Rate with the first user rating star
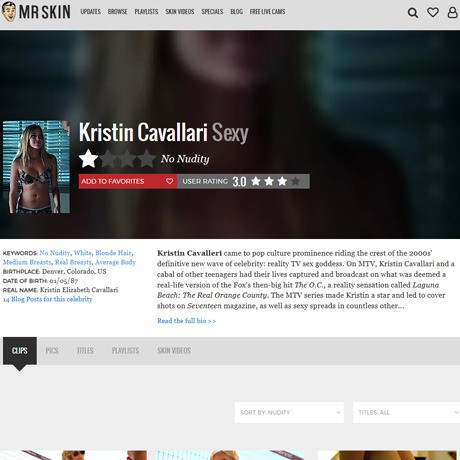This screenshot has width=460, height=460. [256, 181]
